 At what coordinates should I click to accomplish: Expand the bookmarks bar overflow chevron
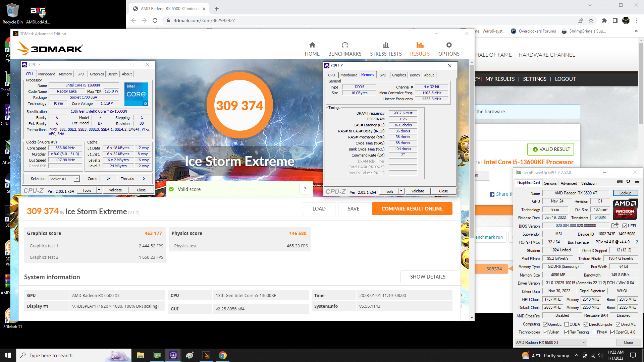click(636, 31)
